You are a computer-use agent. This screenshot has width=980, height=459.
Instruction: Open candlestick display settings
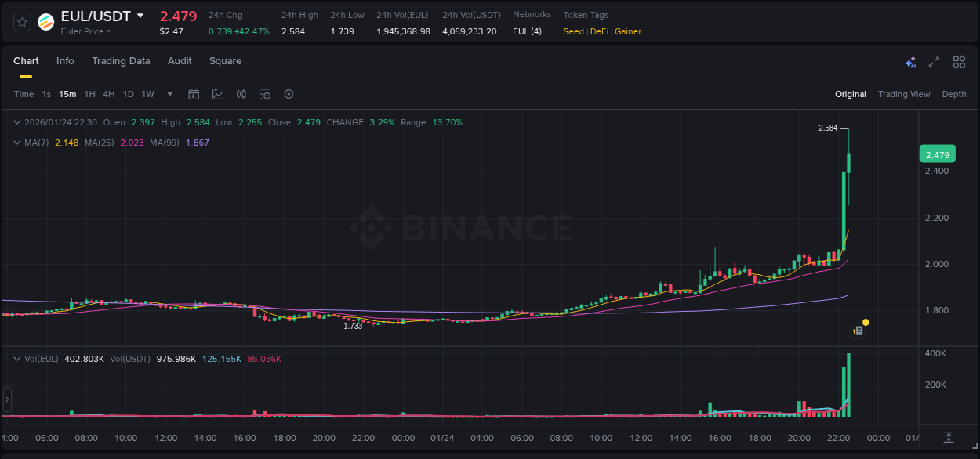point(240,94)
